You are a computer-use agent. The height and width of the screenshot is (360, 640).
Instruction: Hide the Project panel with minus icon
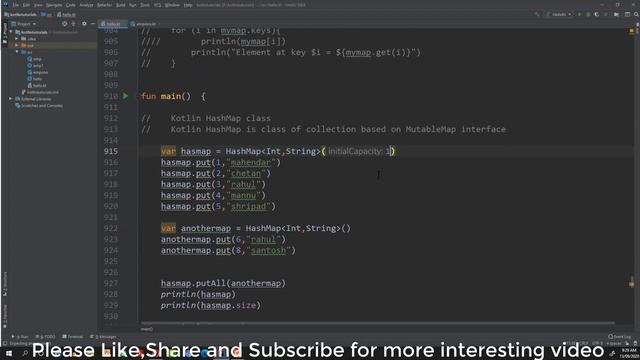point(93,24)
